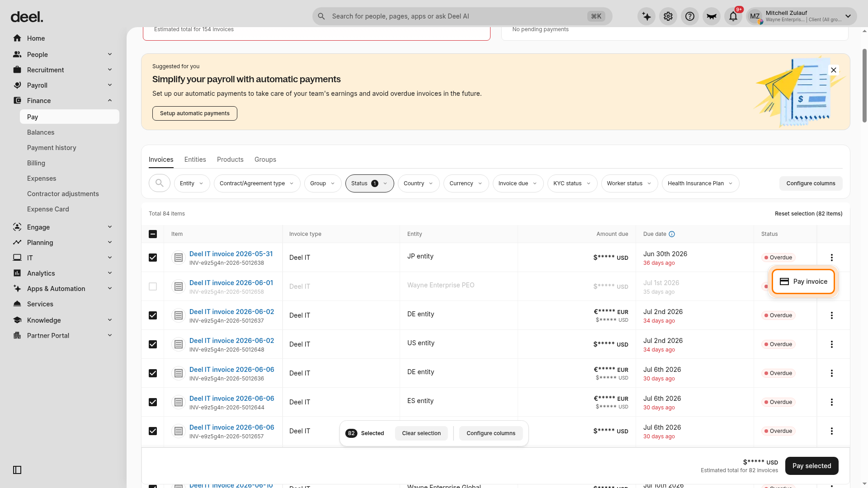868x488 pixels.
Task: Open Worker status filter dropdown
Action: (629, 183)
